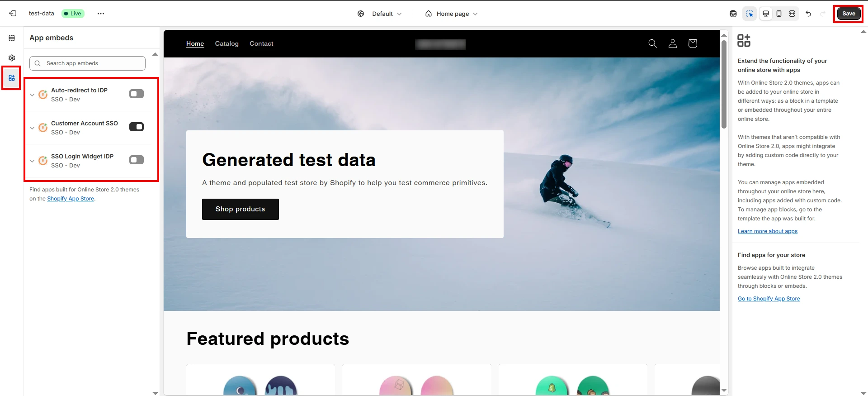Switch to mobile preview
Image resolution: width=868 pixels, height=396 pixels.
pos(779,14)
